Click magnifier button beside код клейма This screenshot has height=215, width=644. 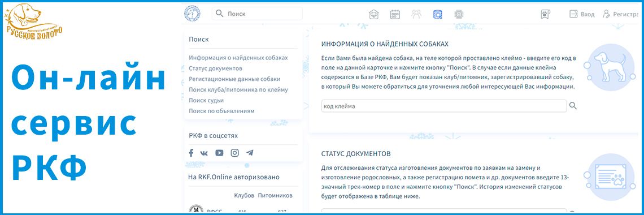click(573, 106)
